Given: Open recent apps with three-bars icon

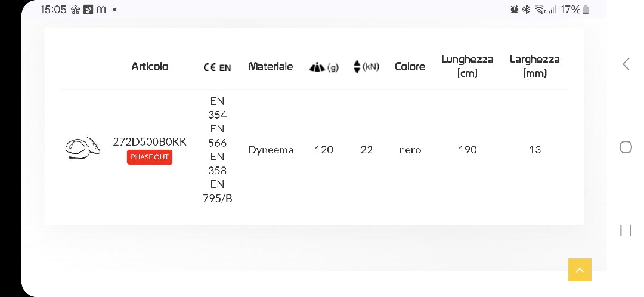Looking at the screenshot, I should [x=626, y=230].
